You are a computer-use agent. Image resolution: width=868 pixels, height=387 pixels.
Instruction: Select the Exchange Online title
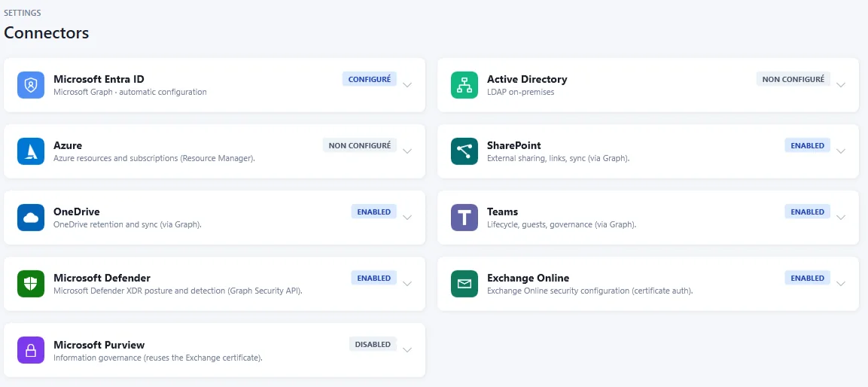528,278
